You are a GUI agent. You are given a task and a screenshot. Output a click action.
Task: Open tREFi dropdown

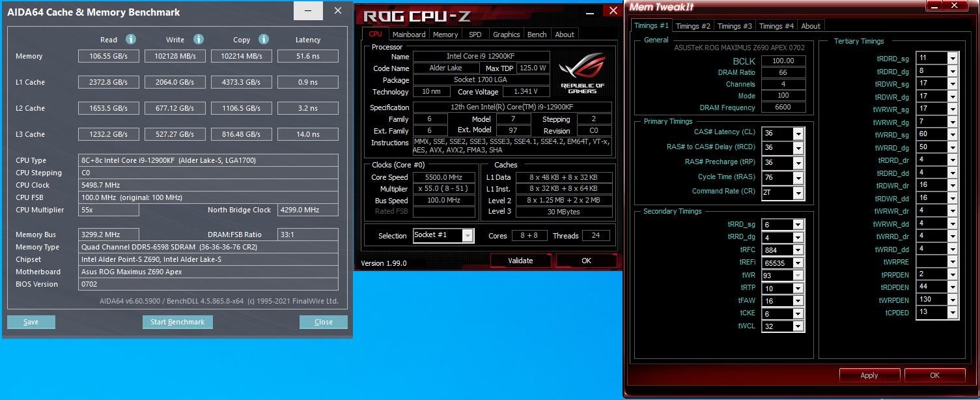[x=798, y=263]
